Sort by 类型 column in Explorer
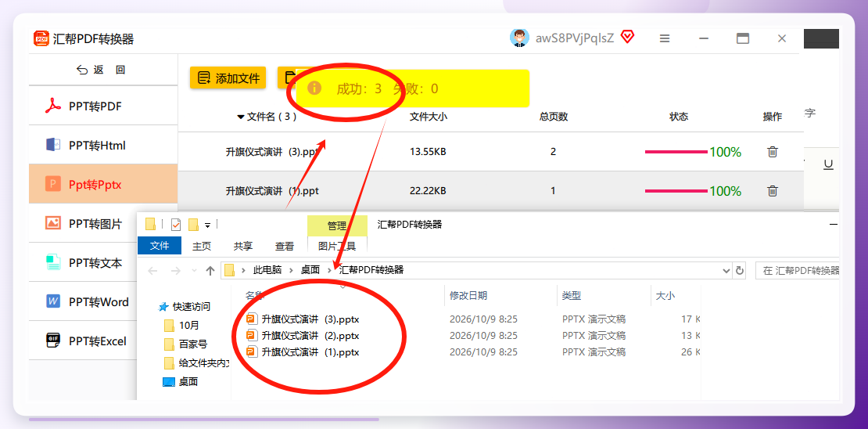Image resolution: width=868 pixels, height=429 pixels. [572, 295]
